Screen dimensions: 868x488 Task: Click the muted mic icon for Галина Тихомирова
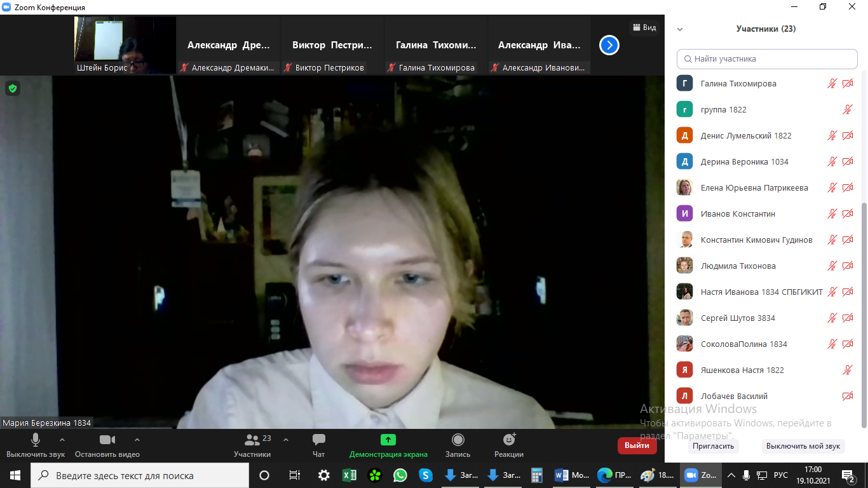click(x=832, y=83)
